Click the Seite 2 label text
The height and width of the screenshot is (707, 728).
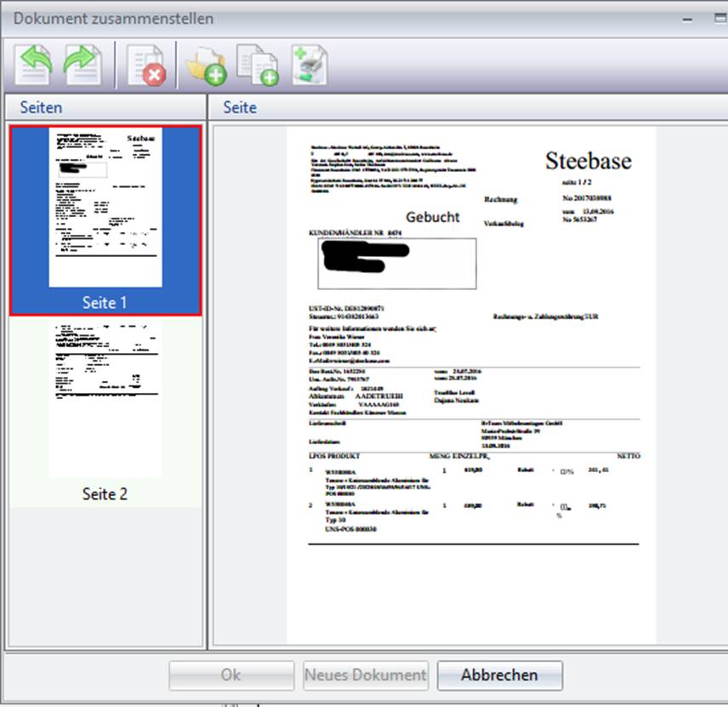tap(105, 493)
